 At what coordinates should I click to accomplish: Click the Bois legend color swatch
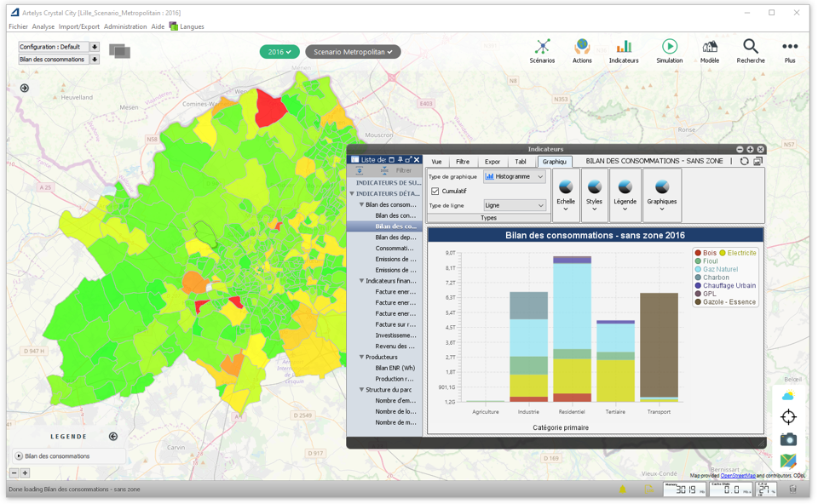[698, 253]
